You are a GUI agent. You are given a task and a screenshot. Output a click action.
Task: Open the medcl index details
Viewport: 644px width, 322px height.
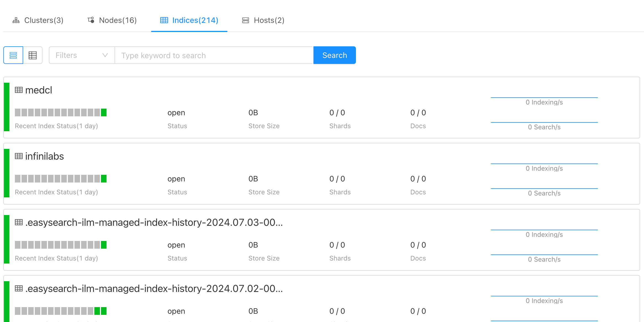click(x=39, y=90)
